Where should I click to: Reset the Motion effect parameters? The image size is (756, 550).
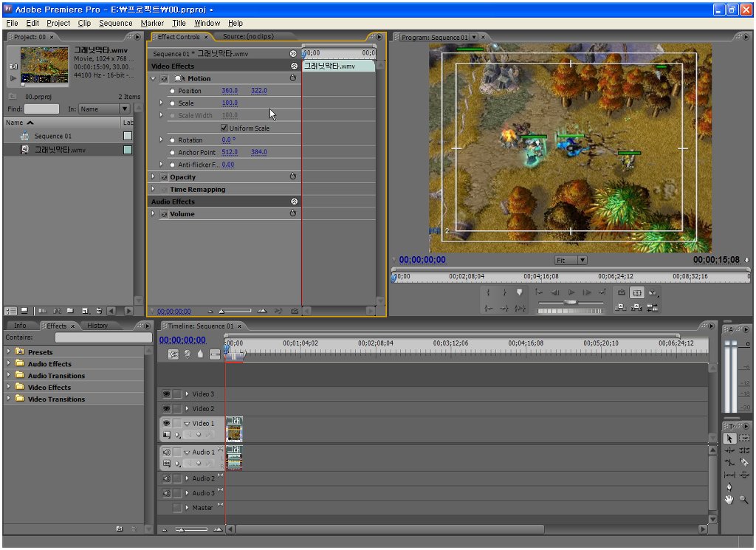click(293, 78)
